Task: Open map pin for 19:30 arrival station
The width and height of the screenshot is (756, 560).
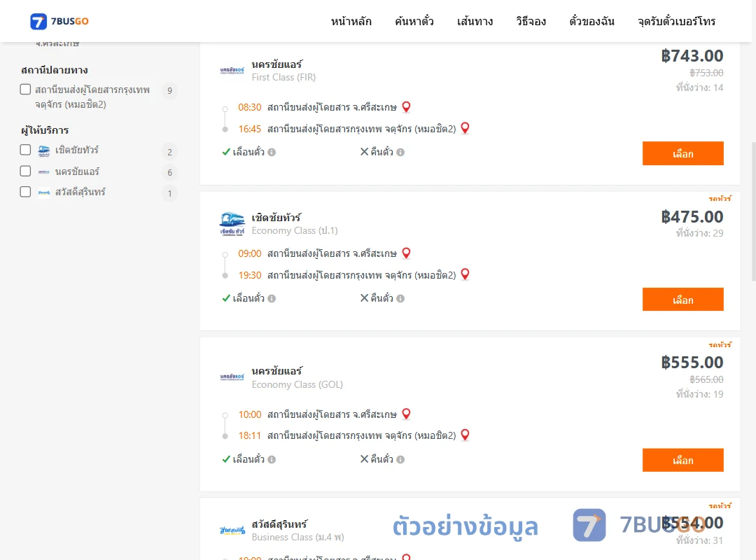Action: 465,274
